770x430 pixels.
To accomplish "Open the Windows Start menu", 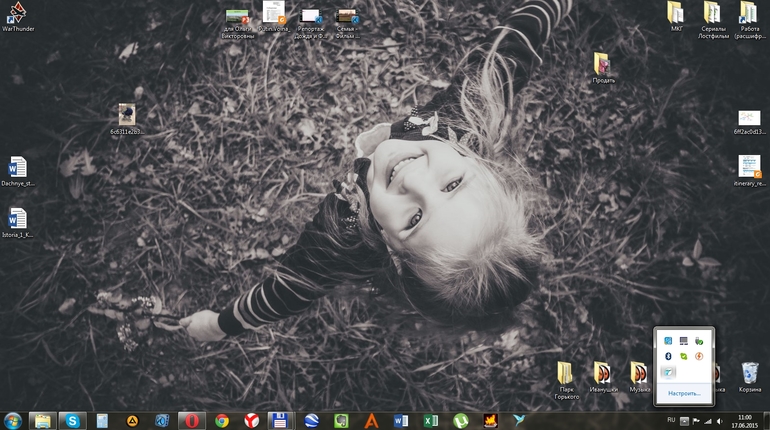I will (x=14, y=420).
